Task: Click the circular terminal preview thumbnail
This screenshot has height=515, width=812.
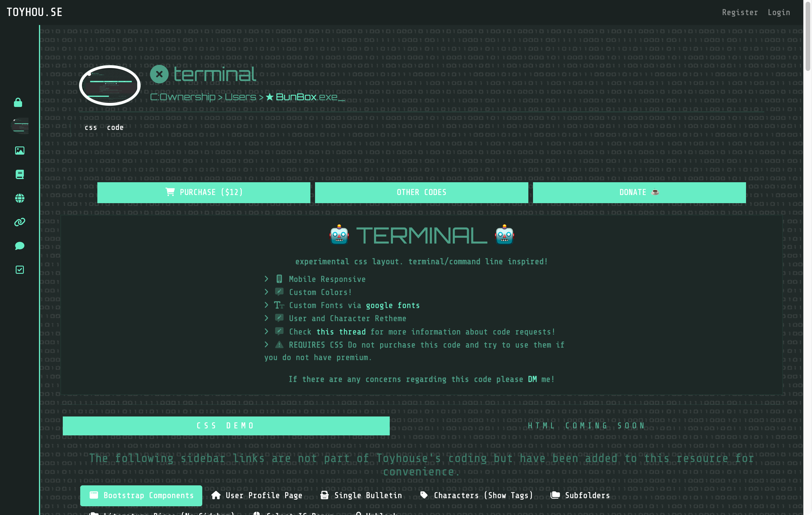Action: point(110,85)
